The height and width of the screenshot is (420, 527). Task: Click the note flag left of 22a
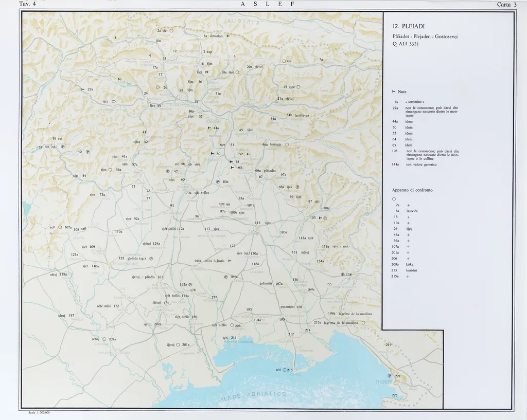point(82,89)
